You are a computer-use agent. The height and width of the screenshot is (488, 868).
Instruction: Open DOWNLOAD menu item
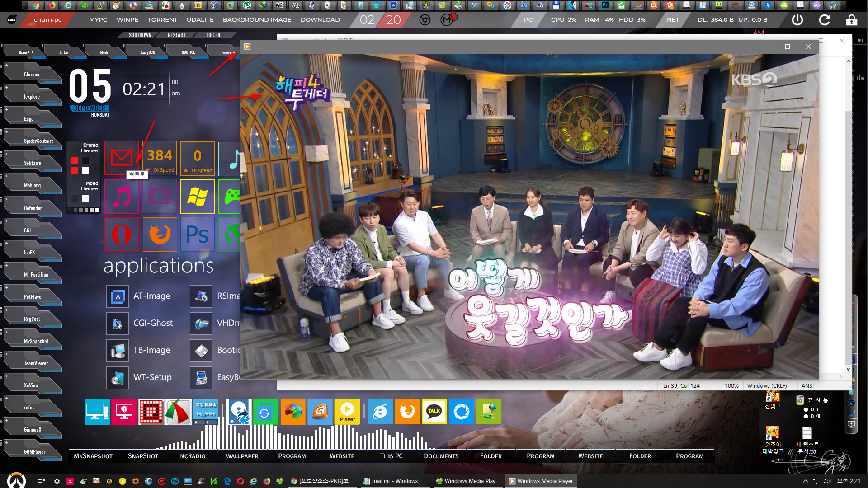(320, 20)
